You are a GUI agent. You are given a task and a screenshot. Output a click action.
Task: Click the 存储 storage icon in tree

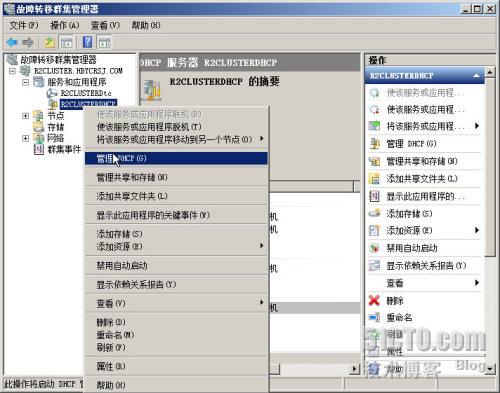(x=39, y=127)
